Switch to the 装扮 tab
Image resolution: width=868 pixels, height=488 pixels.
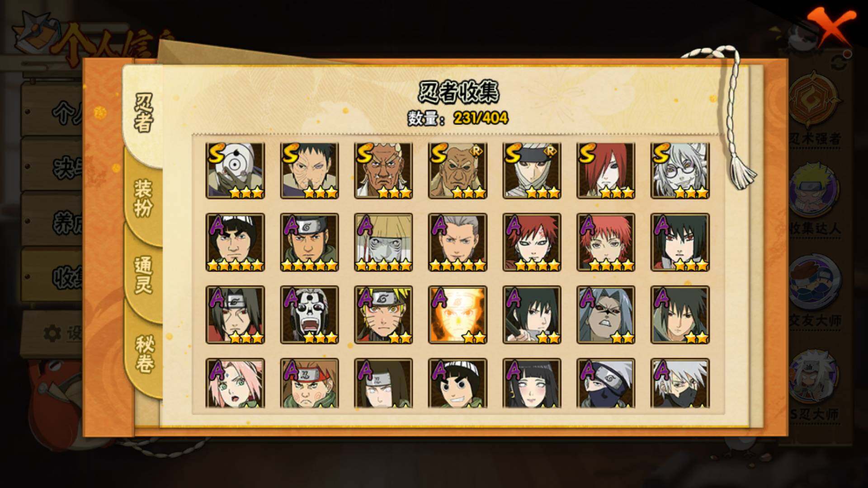click(143, 198)
